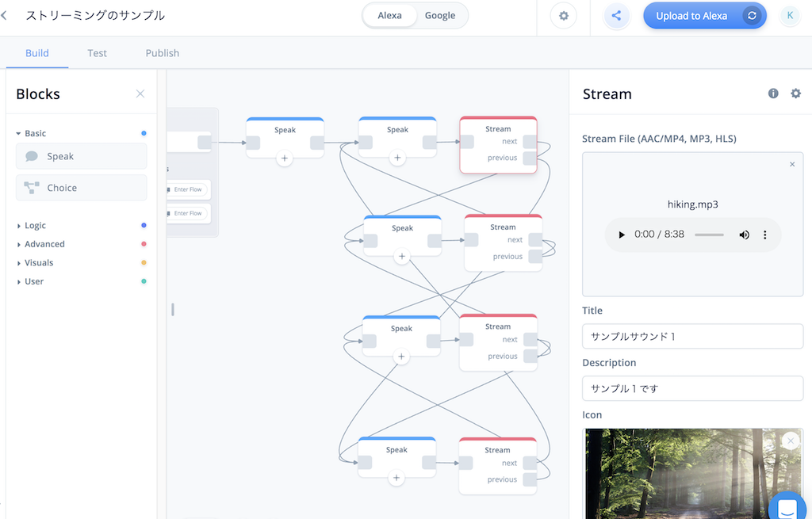Open Stream block info icon
The height and width of the screenshot is (519, 812).
pos(773,93)
